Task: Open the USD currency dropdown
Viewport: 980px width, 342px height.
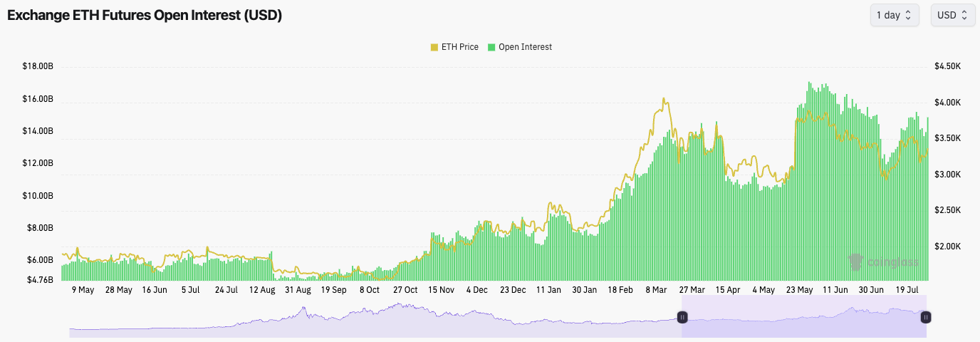Action: (x=953, y=15)
